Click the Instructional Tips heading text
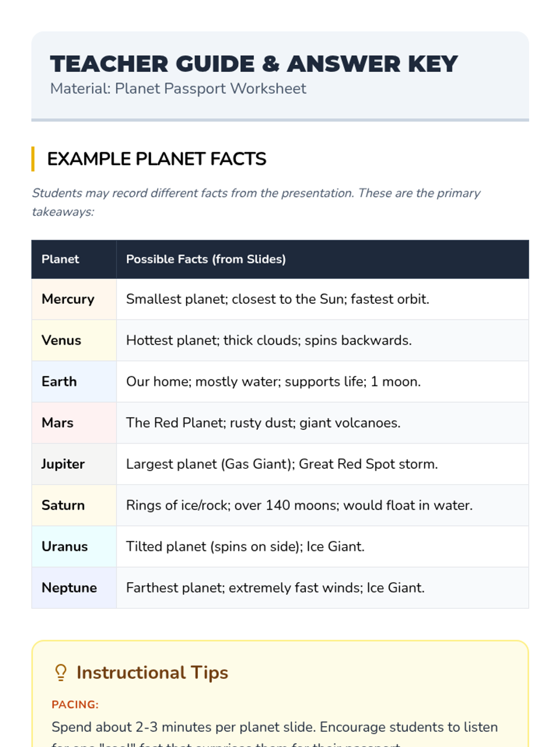The image size is (560, 747). [x=152, y=673]
